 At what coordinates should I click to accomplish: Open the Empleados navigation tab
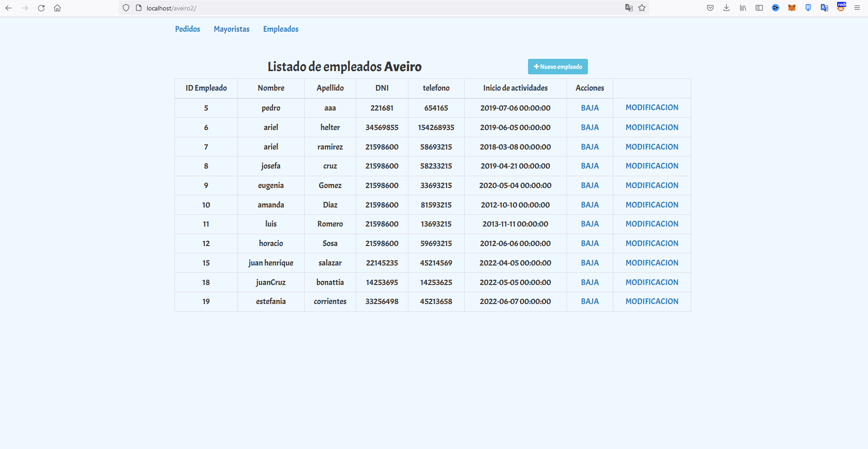pos(281,29)
